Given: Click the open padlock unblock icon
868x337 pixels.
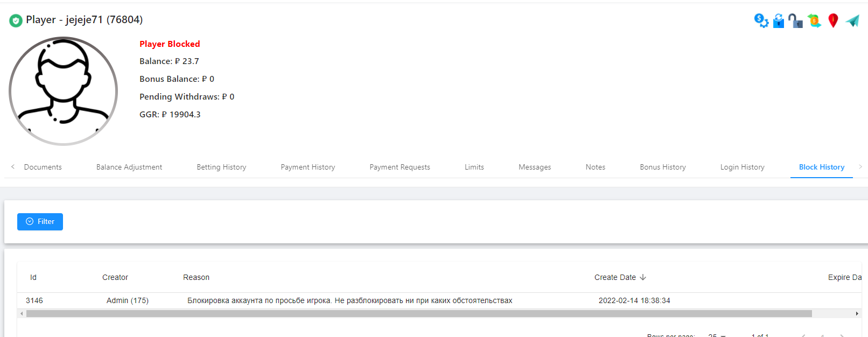Looking at the screenshot, I should tap(795, 20).
